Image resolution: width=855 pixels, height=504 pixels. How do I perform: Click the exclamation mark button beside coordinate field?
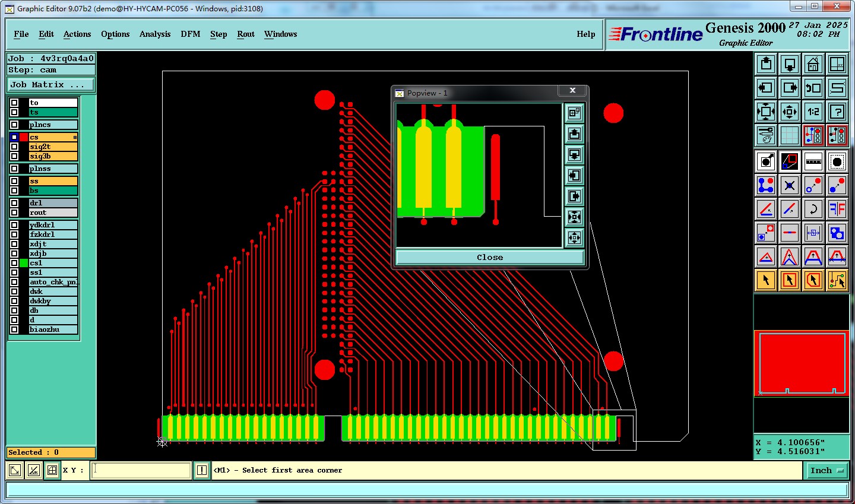202,470
